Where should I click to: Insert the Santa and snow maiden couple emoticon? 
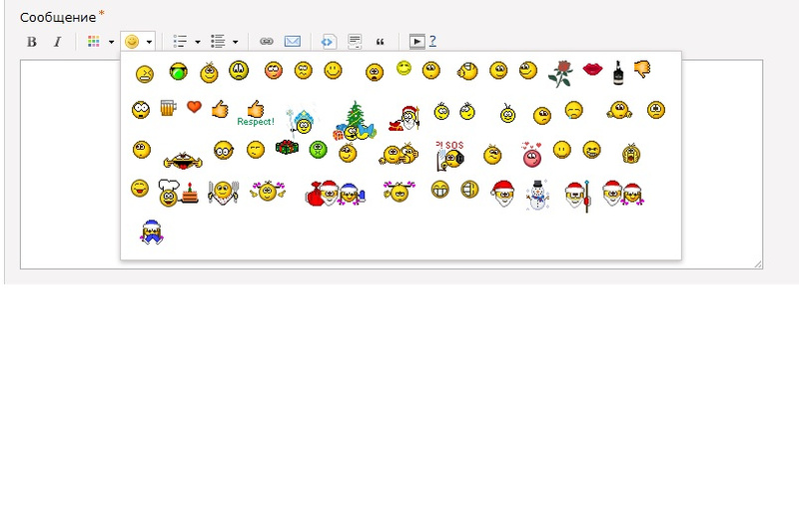(622, 194)
